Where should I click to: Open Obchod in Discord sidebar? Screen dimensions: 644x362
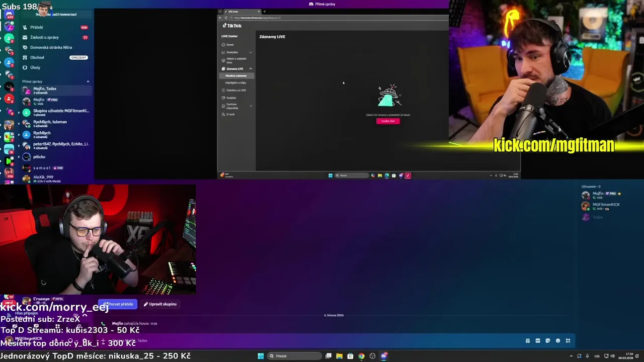point(55,57)
